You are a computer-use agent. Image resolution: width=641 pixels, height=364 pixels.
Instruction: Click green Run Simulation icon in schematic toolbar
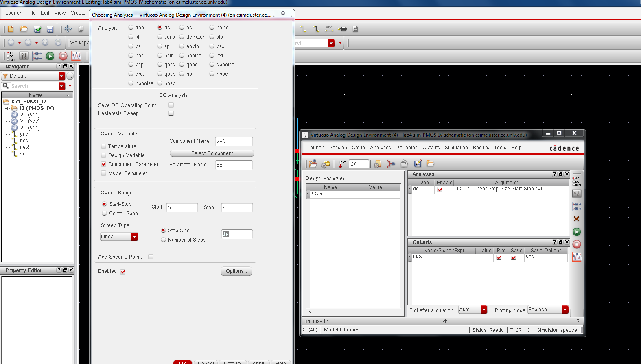pos(50,56)
